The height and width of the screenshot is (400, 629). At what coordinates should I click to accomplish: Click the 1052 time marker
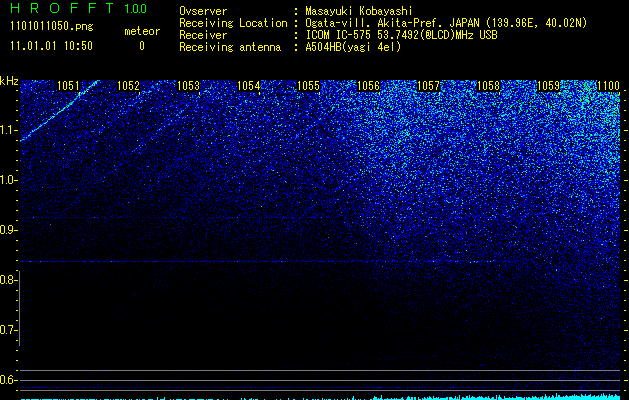tap(128, 86)
